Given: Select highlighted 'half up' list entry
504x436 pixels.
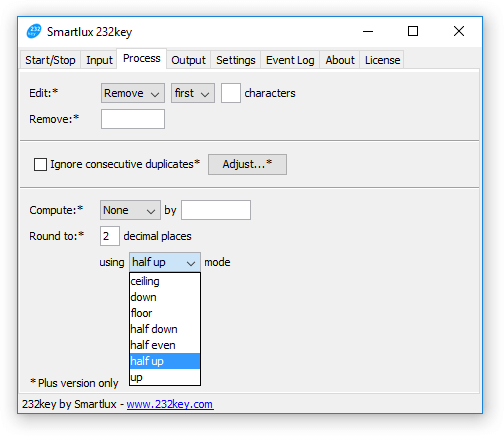Looking at the screenshot, I should pos(165,361).
